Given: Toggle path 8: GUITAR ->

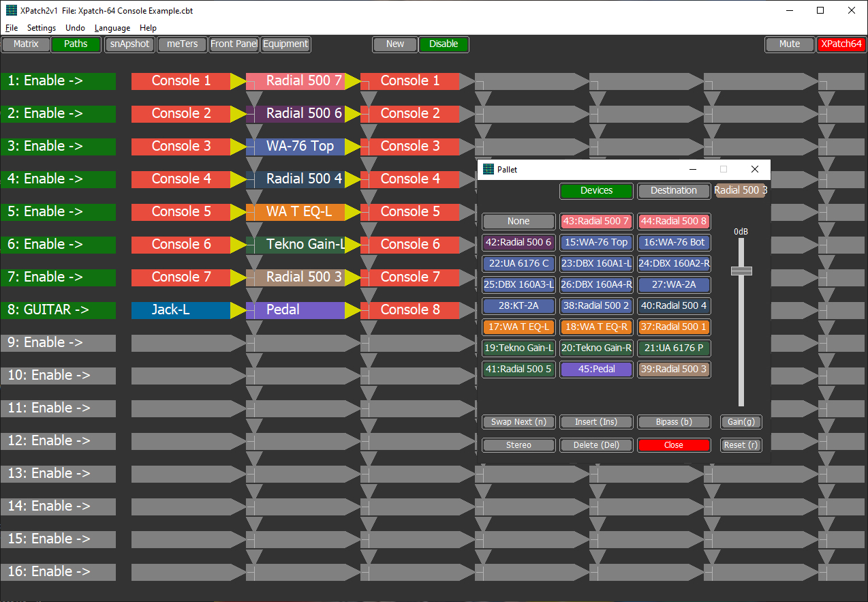Looking at the screenshot, I should 58,310.
